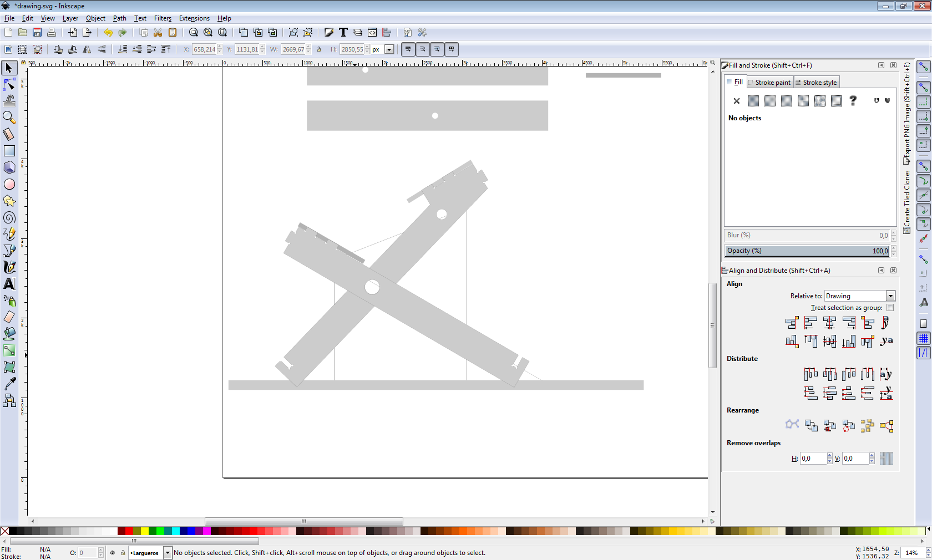
Task: Increase the Opacity value stepper
Action: (x=893, y=248)
